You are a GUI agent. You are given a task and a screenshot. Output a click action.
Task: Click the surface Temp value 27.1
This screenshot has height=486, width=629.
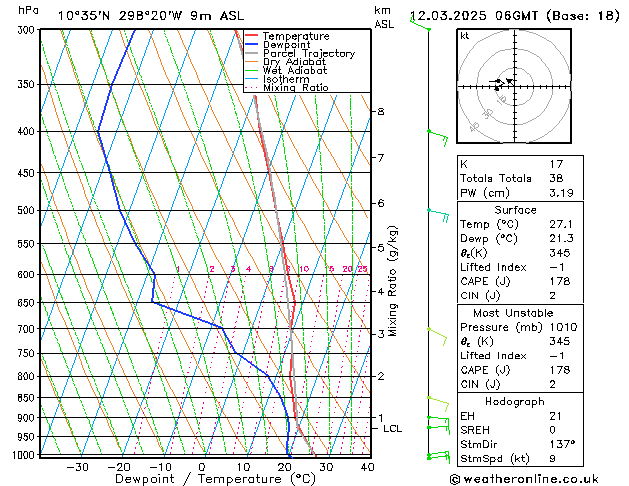561,224
